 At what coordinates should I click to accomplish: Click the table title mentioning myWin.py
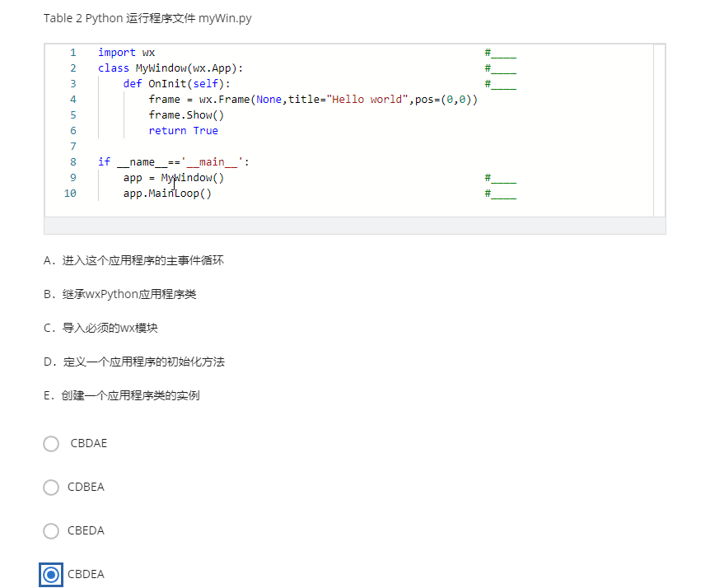click(x=147, y=19)
